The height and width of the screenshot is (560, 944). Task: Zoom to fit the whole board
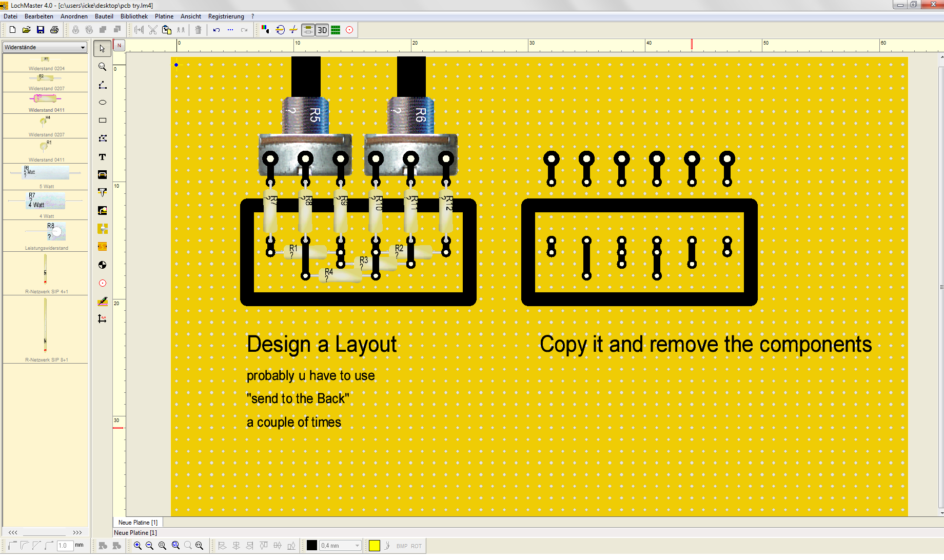click(162, 546)
